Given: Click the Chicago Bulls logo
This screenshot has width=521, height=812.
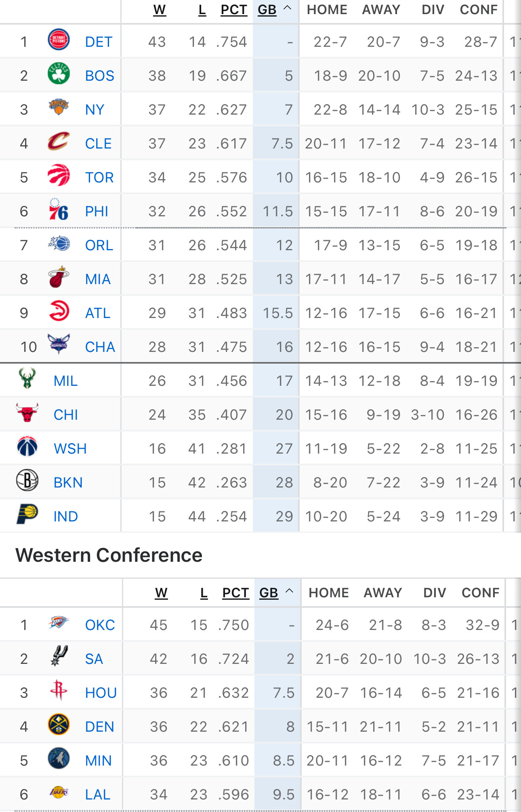Looking at the screenshot, I should [x=27, y=412].
